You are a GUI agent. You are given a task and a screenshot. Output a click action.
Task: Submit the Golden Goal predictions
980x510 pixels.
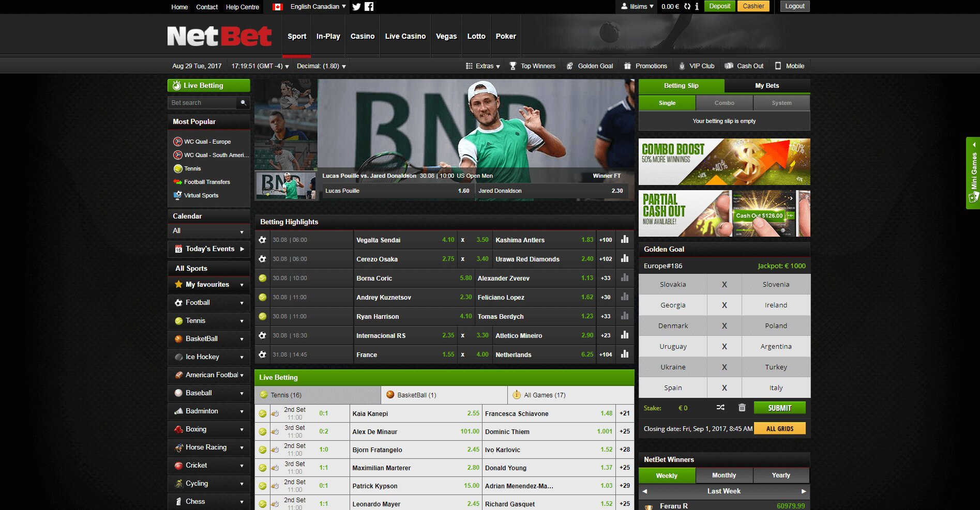(x=779, y=408)
